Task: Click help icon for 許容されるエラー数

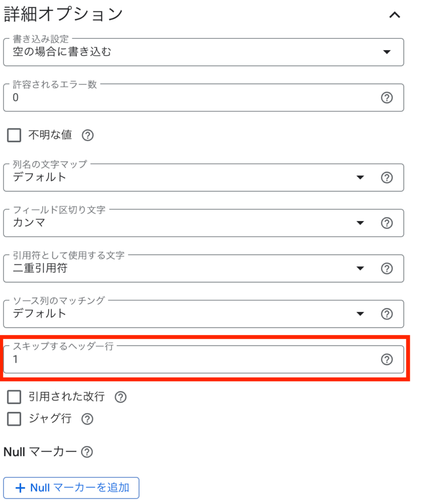Action: pos(387,98)
